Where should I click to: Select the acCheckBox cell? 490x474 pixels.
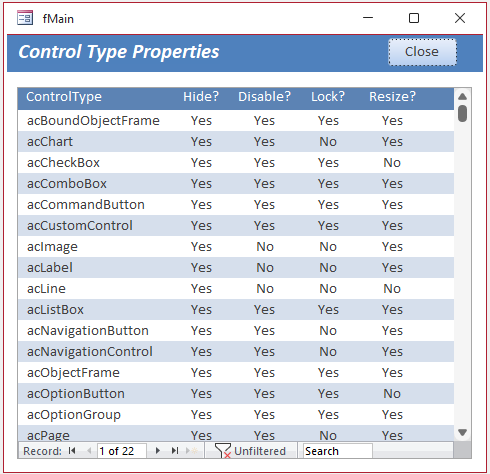coord(63,163)
